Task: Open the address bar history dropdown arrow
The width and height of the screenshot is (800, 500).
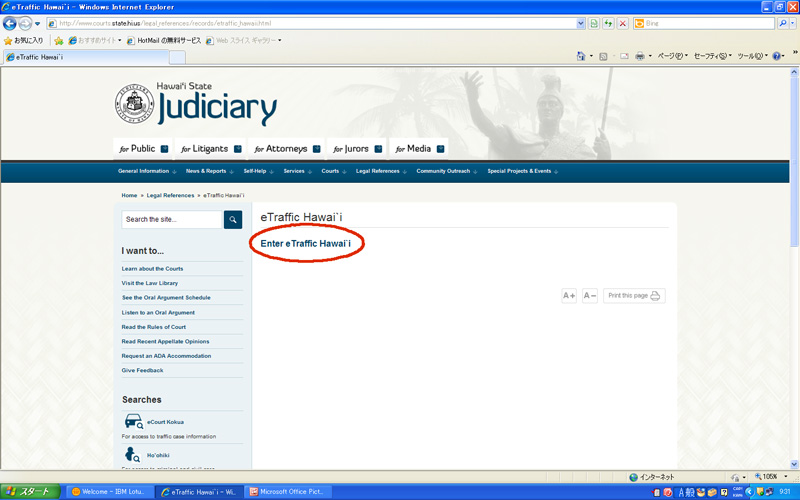Action: tap(581, 23)
